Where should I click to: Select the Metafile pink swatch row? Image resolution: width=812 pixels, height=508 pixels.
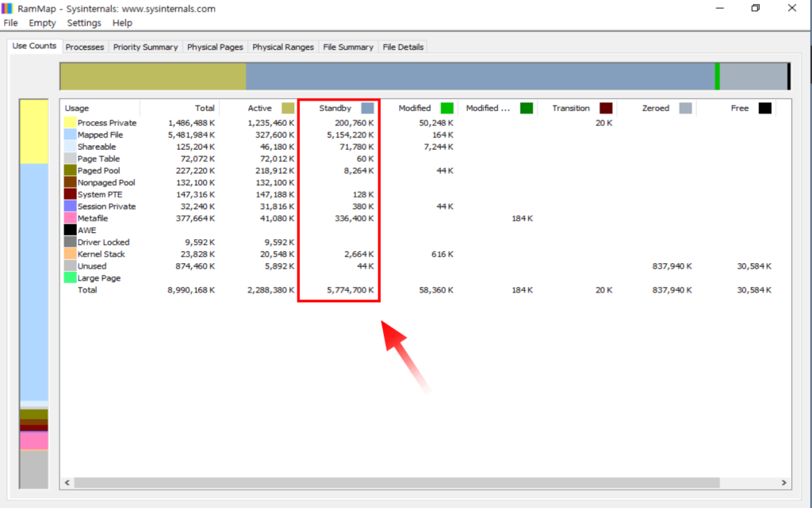(71, 218)
